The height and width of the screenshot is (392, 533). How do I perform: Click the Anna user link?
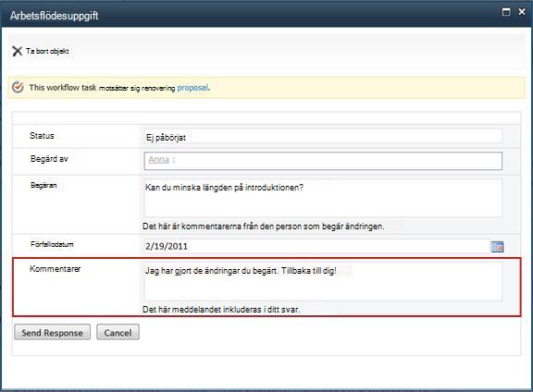[x=159, y=160]
